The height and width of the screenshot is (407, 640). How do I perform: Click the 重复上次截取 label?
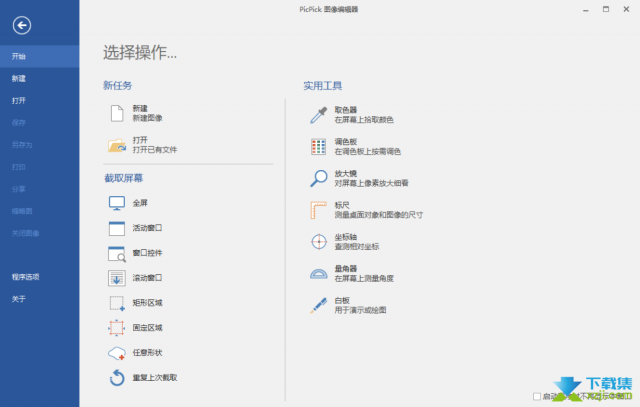[x=155, y=378]
